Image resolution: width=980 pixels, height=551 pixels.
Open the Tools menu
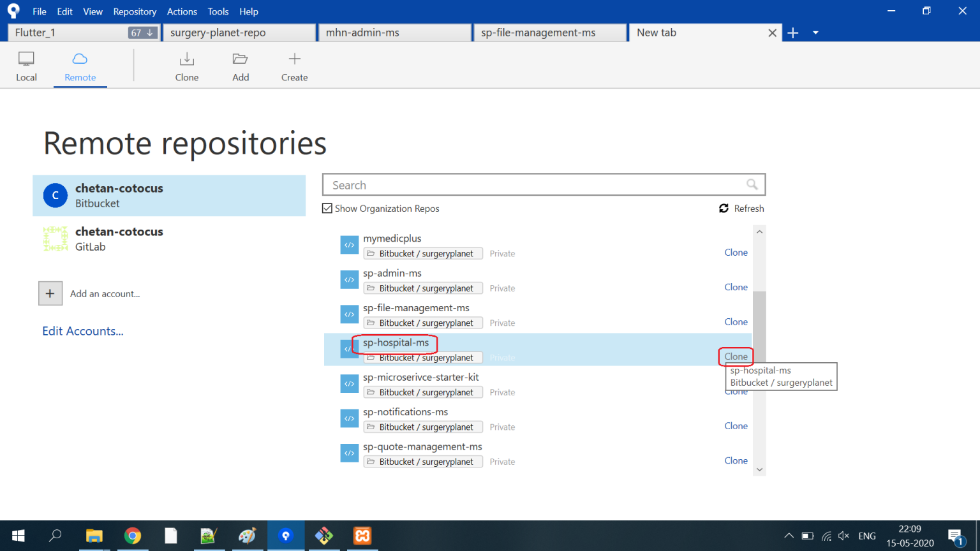pyautogui.click(x=218, y=11)
